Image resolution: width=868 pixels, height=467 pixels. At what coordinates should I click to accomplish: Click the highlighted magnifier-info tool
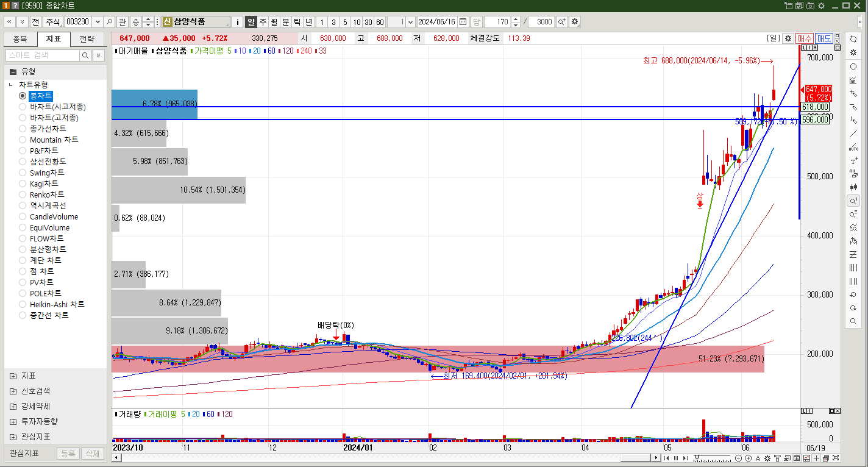(853, 201)
